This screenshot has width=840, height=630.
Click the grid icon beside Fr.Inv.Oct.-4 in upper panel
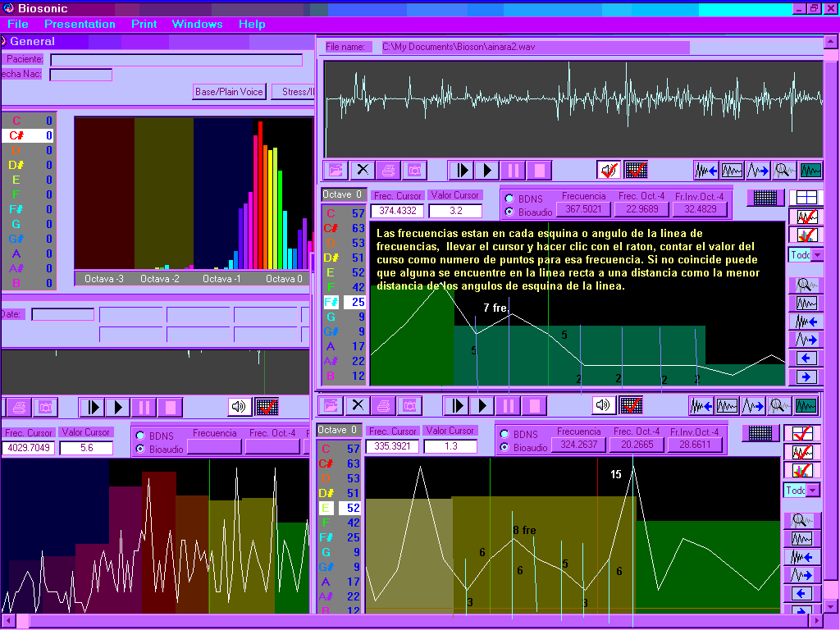(x=765, y=198)
